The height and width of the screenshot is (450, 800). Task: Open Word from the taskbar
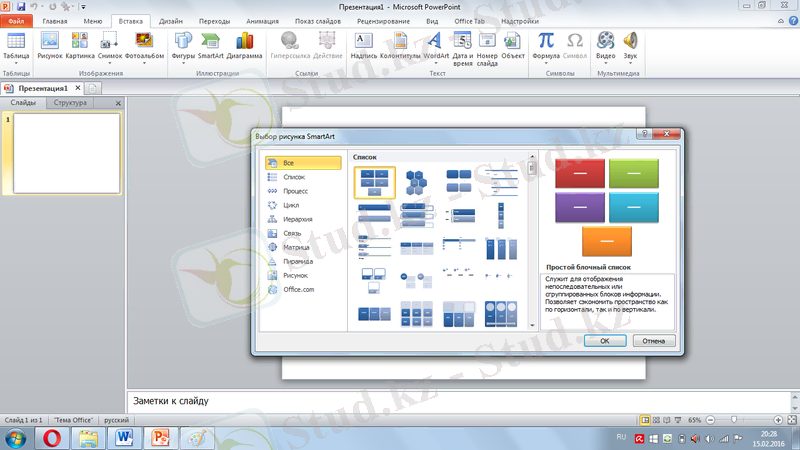(124, 438)
